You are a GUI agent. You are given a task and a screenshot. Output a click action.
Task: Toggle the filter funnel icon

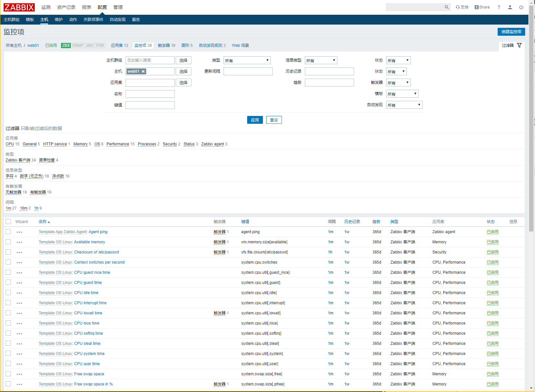tap(519, 45)
